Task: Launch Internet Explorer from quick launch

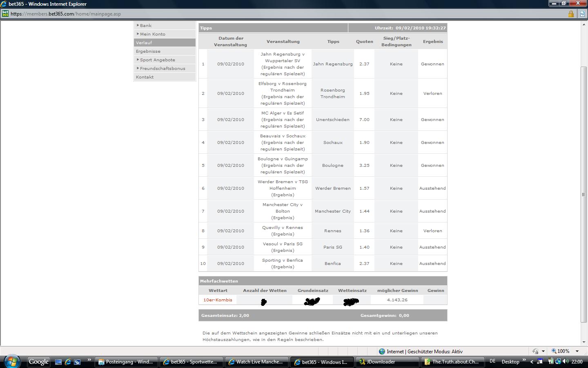Action: coord(68,362)
